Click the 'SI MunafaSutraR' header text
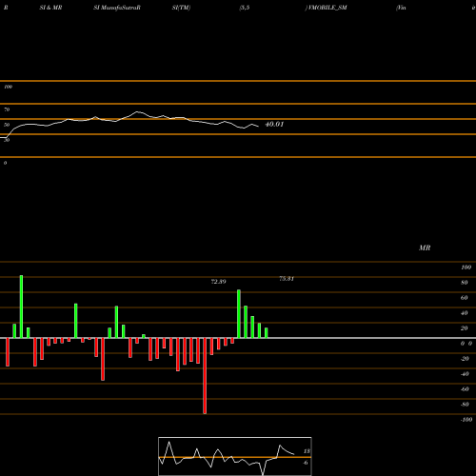 pos(117,8)
